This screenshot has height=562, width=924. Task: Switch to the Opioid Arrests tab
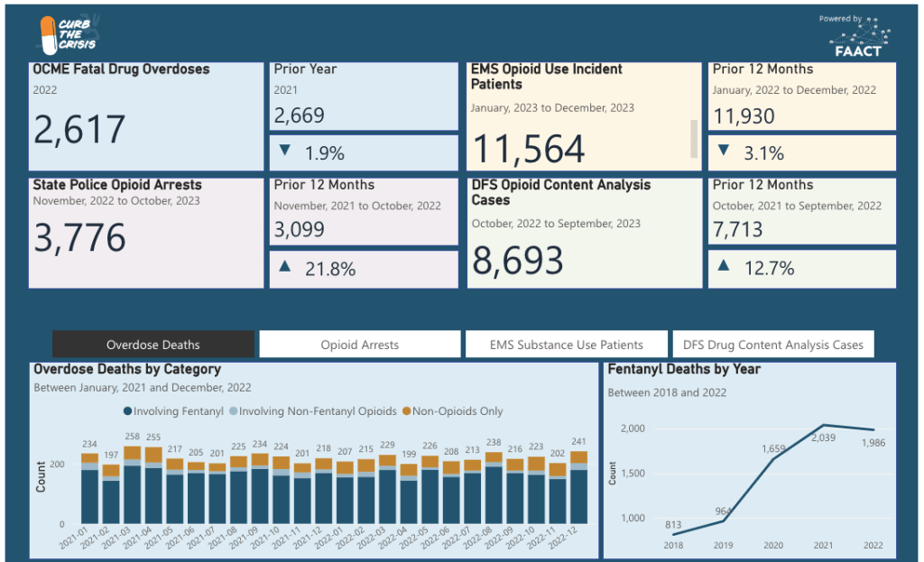(x=359, y=345)
